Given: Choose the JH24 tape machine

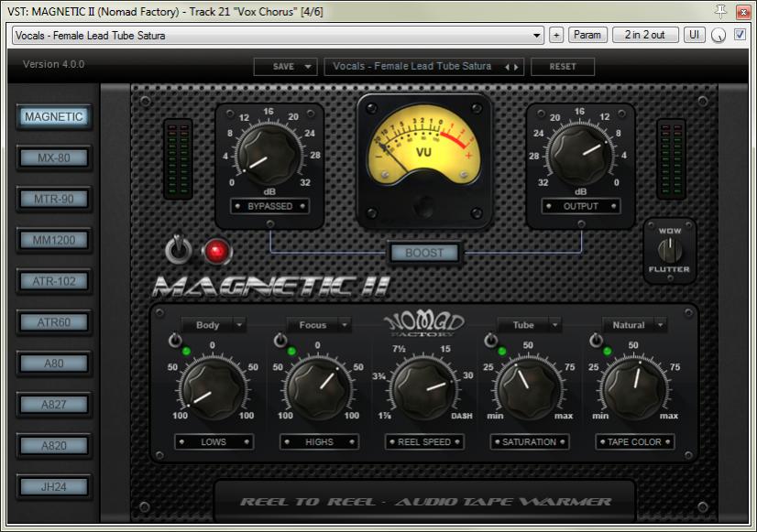Looking at the screenshot, I should pos(53,486).
